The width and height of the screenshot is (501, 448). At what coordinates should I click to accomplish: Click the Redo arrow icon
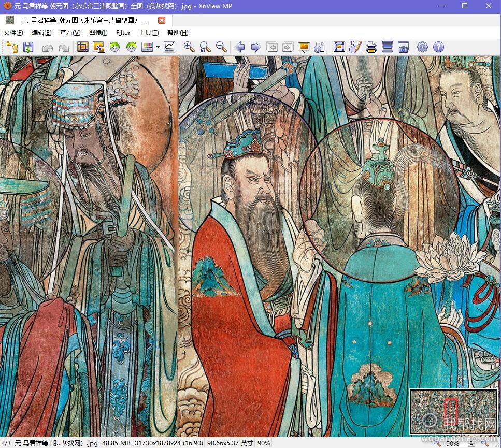coord(64,48)
